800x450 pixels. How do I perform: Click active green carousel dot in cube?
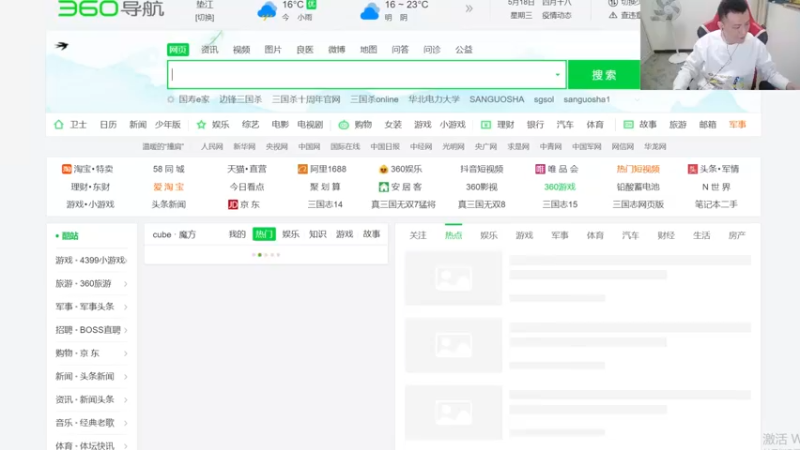click(x=260, y=255)
